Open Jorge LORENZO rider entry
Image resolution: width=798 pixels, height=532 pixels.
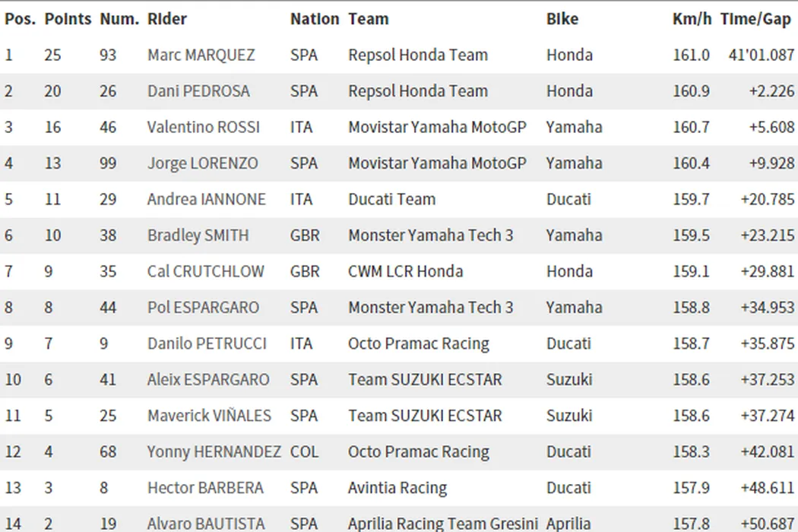[202, 163]
